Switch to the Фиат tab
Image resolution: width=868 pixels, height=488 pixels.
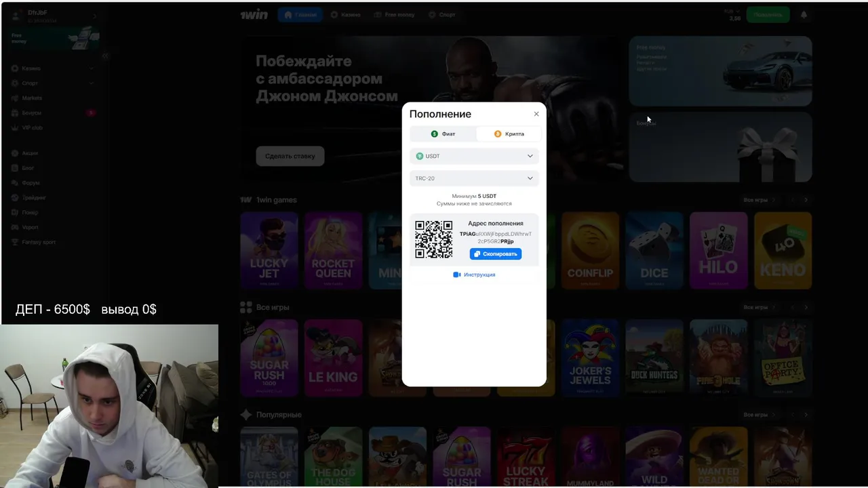[x=443, y=134]
